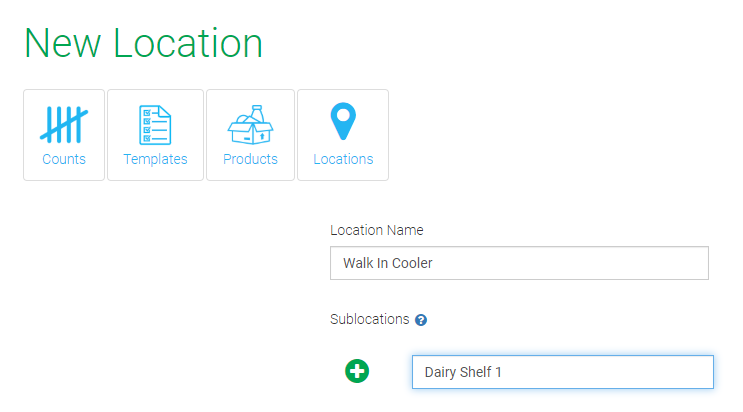Viewport: 743px width, 412px height.
Task: Click the Templates checklist document icon
Action: (155, 124)
